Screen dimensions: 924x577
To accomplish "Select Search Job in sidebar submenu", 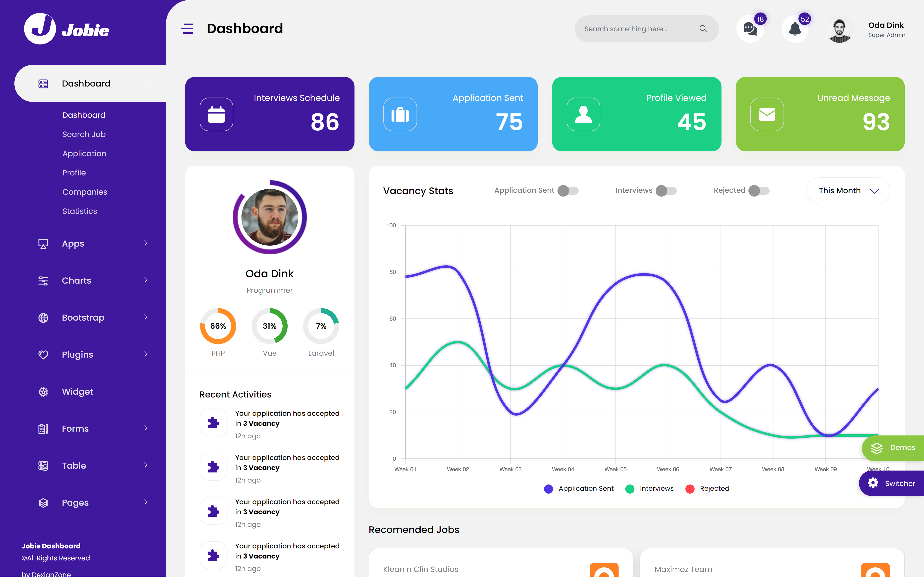I will coord(84,134).
